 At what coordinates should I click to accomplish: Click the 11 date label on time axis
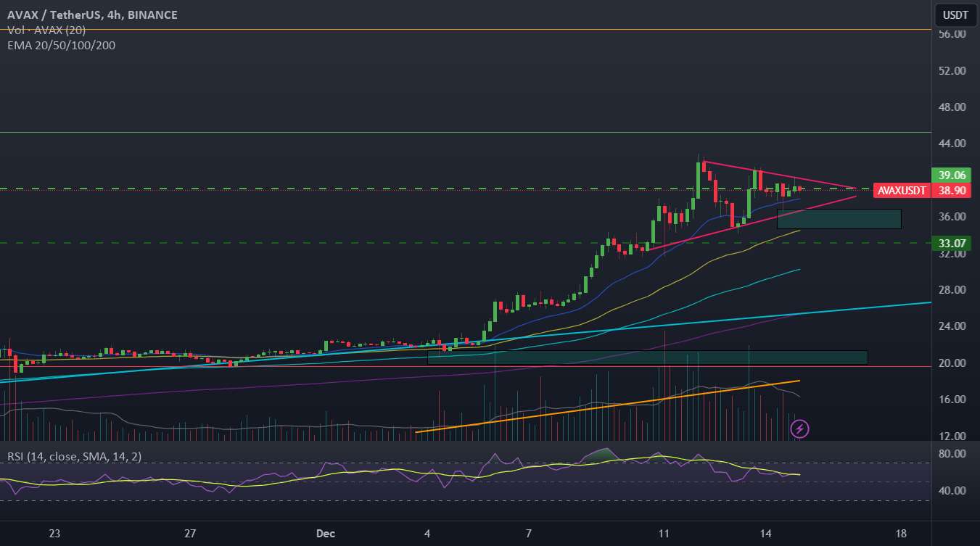coord(664,534)
